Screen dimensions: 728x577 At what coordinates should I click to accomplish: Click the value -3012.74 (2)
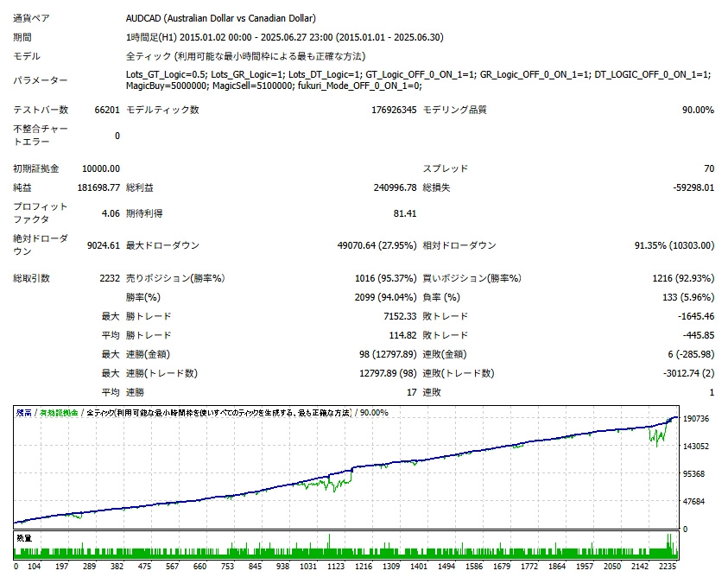689,373
